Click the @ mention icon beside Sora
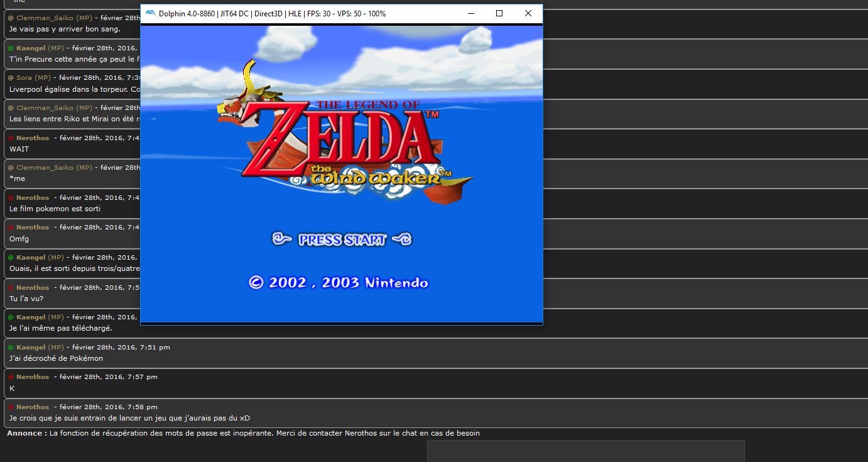 pos(11,78)
